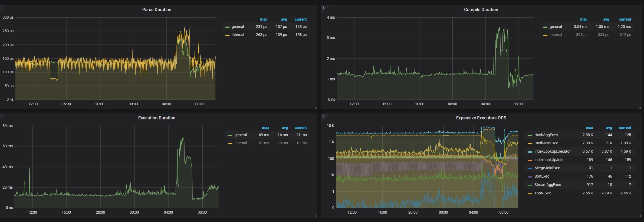Image resolution: width=644 pixels, height=222 pixels.
Task: Click the purple SortExec legend line icon
Action: pos(530,177)
